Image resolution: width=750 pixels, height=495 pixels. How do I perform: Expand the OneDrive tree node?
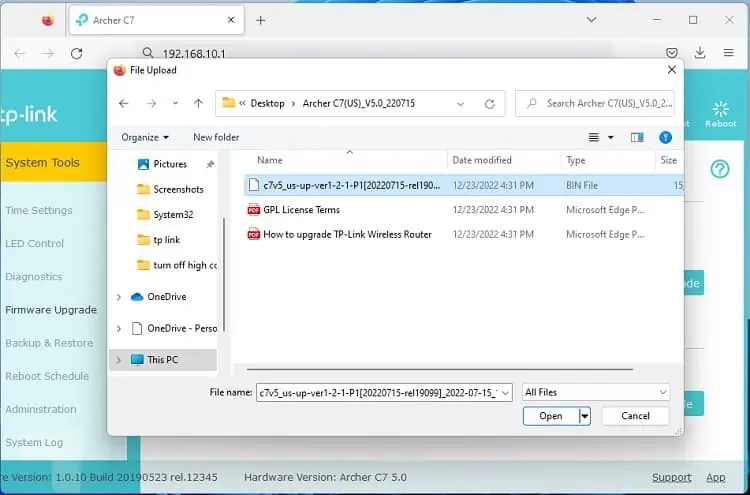tap(119, 297)
